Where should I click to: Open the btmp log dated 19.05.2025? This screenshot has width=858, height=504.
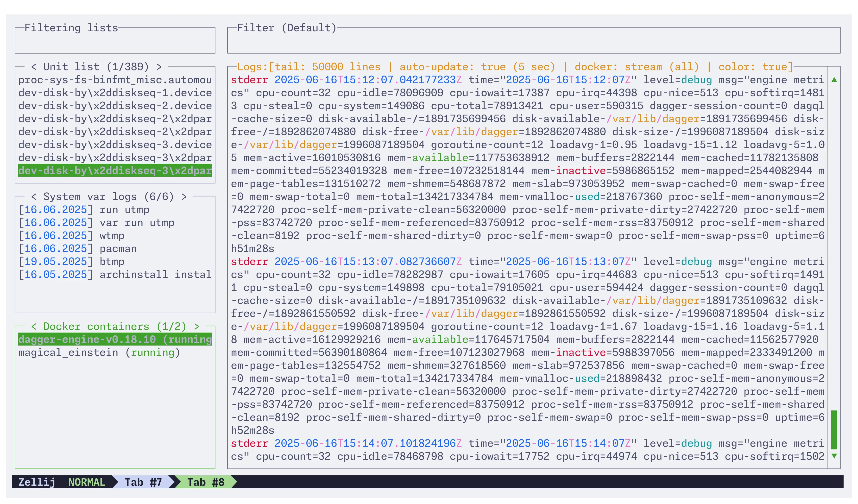click(x=115, y=262)
